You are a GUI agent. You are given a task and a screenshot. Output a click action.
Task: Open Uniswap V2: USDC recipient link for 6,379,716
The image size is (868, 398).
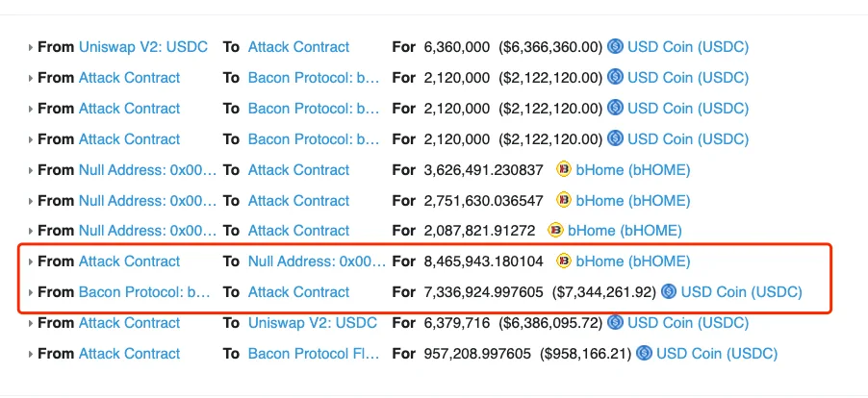tap(312, 323)
